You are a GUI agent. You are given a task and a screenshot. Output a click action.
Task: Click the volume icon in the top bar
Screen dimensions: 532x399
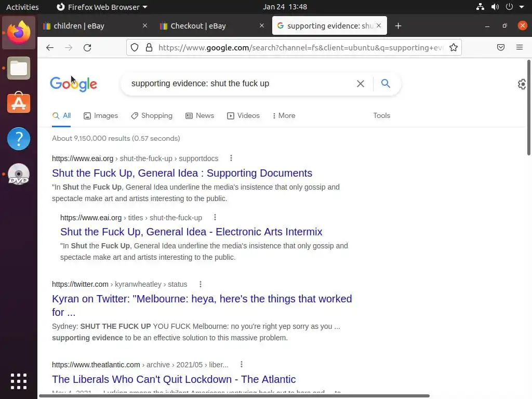coord(495,7)
